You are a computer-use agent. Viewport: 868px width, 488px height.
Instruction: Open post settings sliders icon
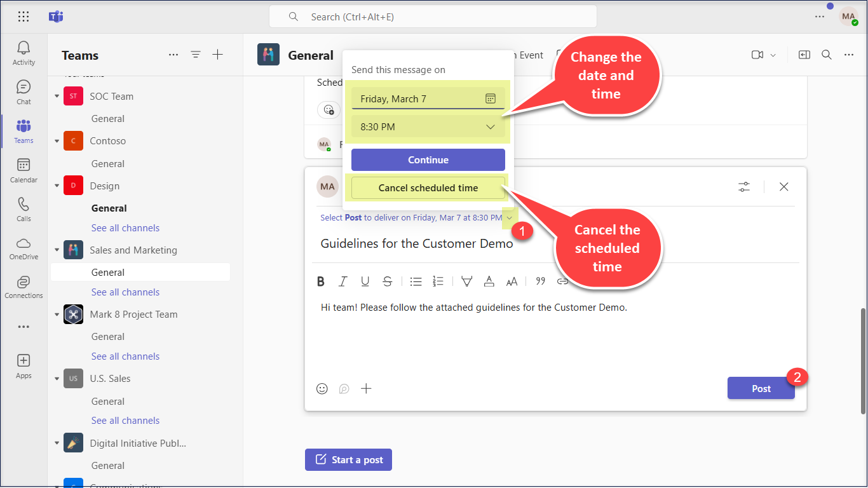tap(744, 187)
